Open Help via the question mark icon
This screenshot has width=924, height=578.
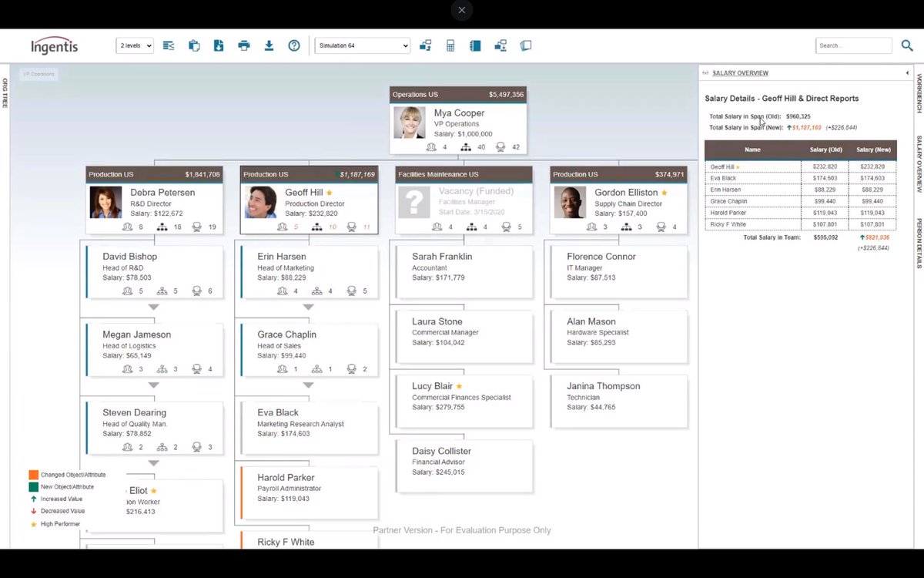(294, 45)
